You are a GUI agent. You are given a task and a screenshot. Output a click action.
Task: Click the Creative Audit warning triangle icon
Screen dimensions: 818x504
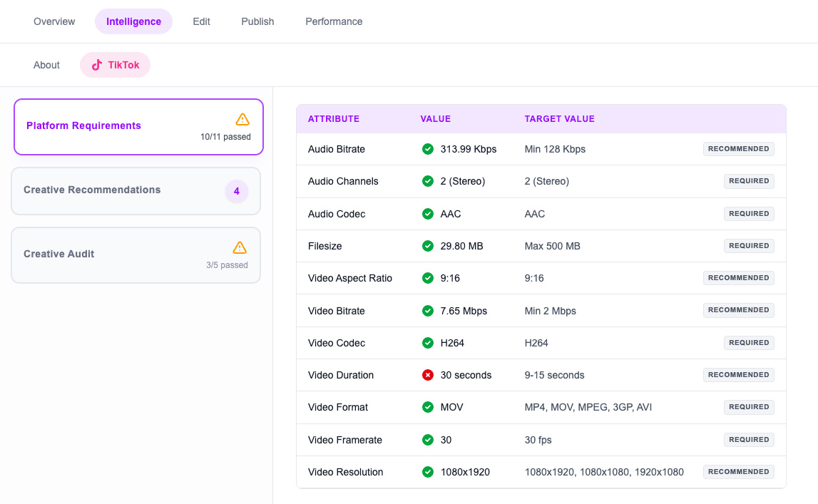point(240,247)
